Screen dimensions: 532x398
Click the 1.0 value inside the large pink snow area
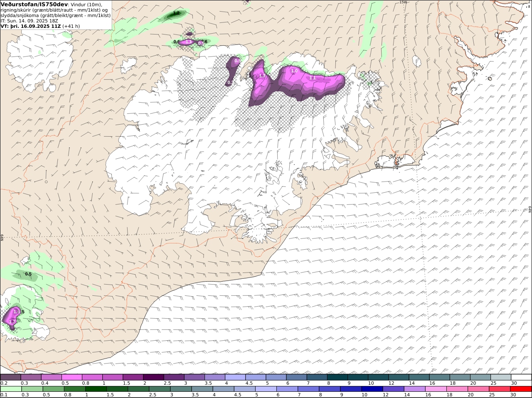click(x=294, y=71)
